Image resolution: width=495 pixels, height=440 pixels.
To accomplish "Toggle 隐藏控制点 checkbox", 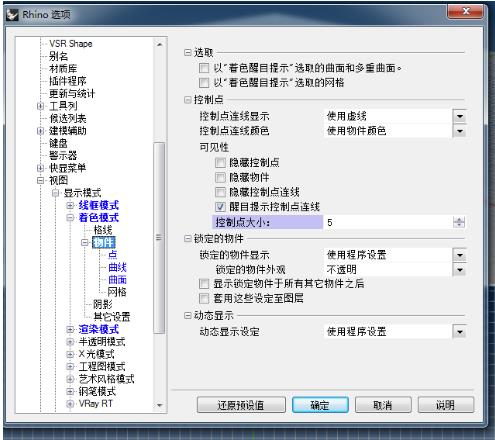I will coord(220,163).
